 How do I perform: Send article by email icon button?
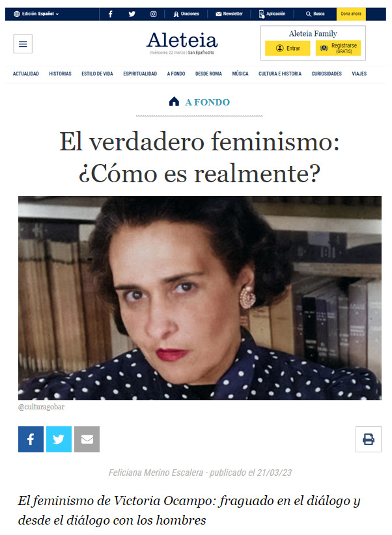(87, 439)
